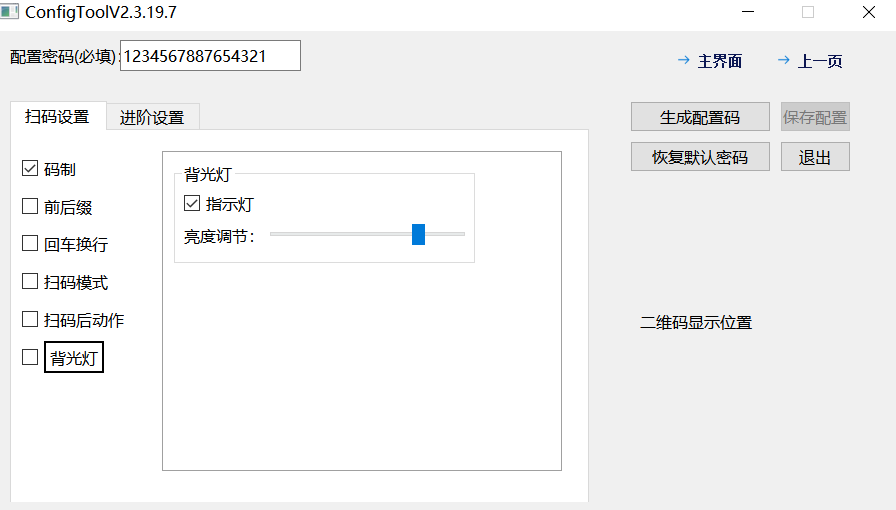Click the ConfigTool app icon in title bar
Image resolution: width=896 pixels, height=510 pixels.
coord(10,13)
